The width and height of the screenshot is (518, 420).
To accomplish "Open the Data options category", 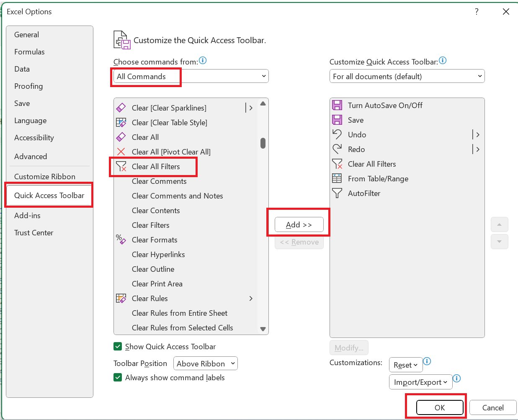I will [x=50, y=69].
